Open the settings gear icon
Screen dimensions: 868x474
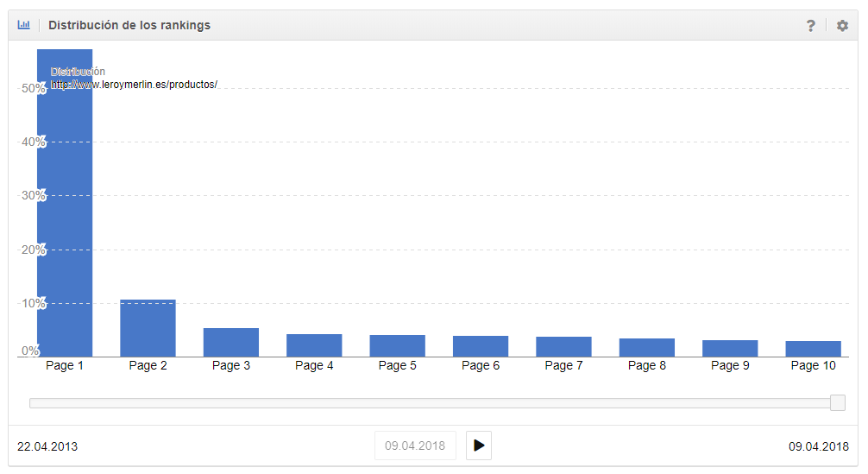(x=842, y=26)
